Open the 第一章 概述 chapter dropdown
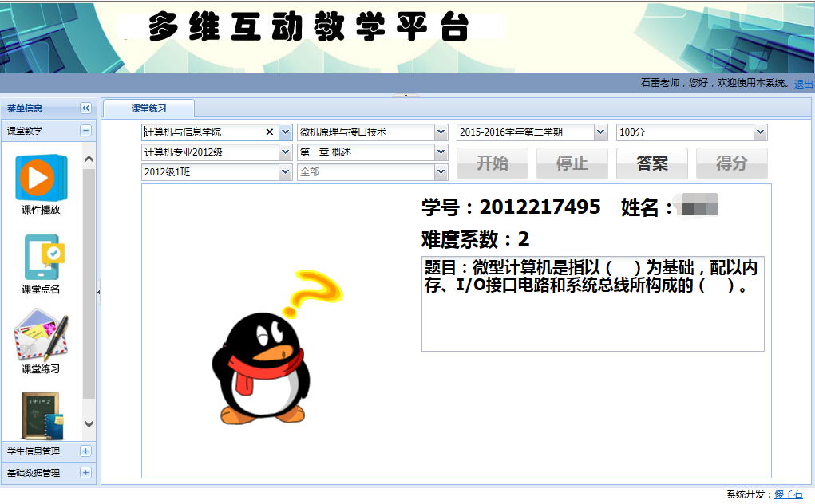Viewport: 815px width, 504px height. pyautogui.click(x=441, y=152)
